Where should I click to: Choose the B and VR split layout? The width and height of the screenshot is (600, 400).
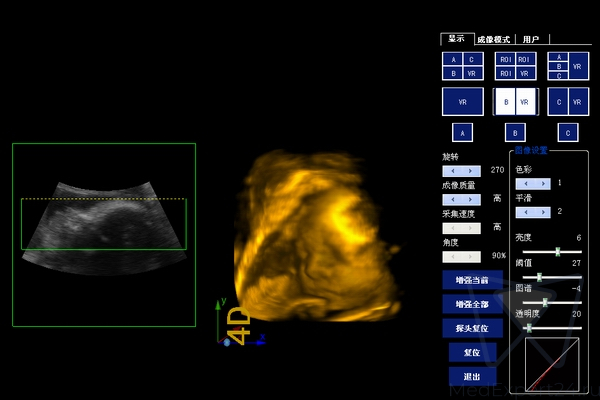click(515, 102)
